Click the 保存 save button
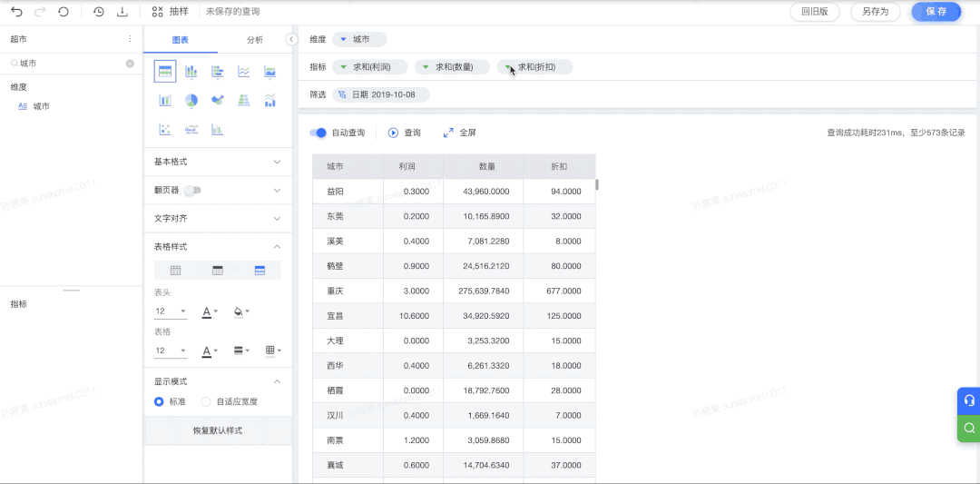This screenshot has height=484, width=980. (x=936, y=12)
